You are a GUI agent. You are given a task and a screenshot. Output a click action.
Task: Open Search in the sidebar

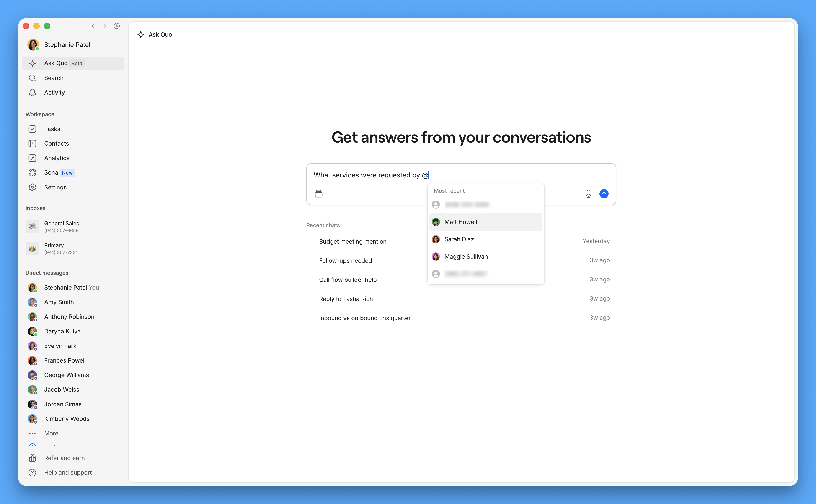[73, 78]
